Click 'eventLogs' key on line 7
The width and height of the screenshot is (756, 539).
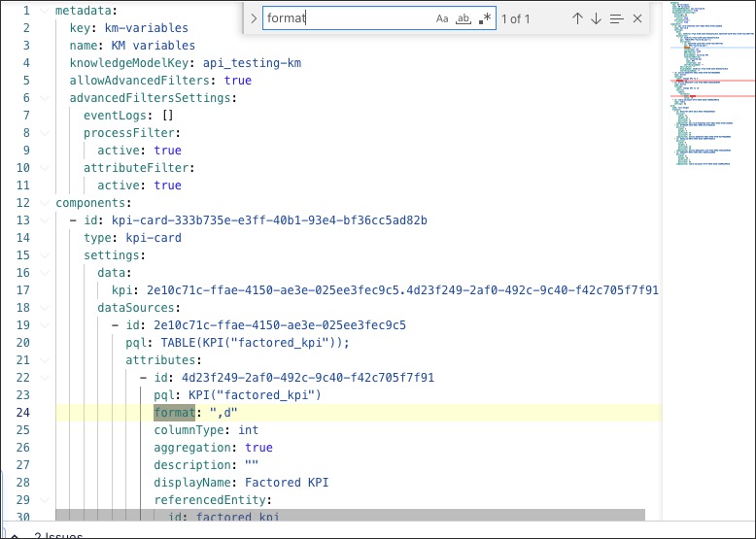pyautogui.click(x=115, y=116)
